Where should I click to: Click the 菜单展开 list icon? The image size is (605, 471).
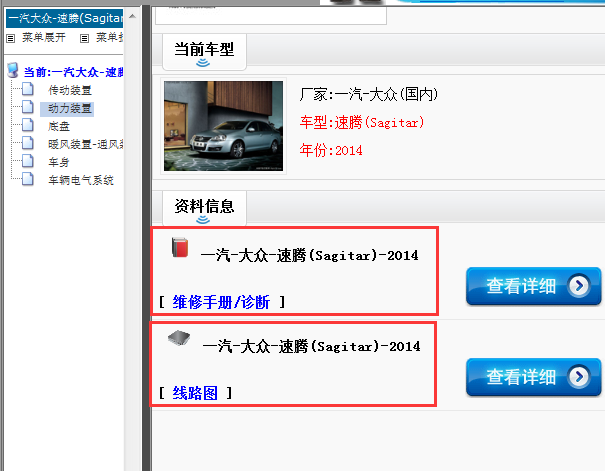tap(10, 38)
